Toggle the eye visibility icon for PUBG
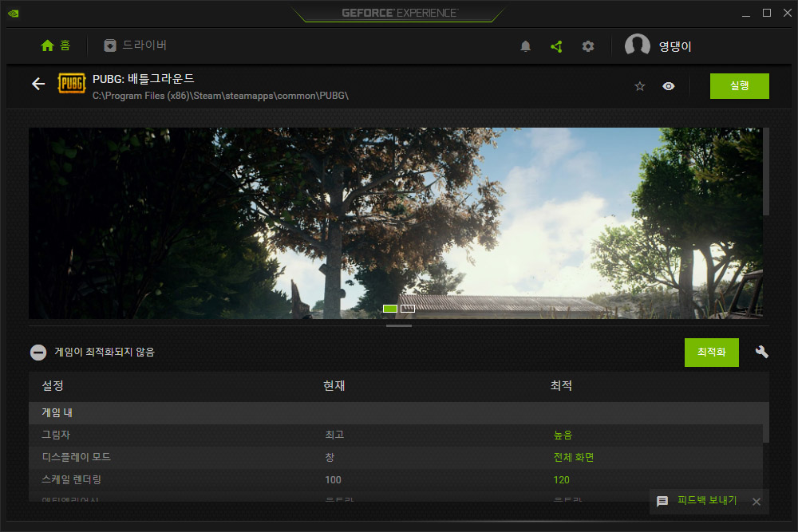 (668, 86)
